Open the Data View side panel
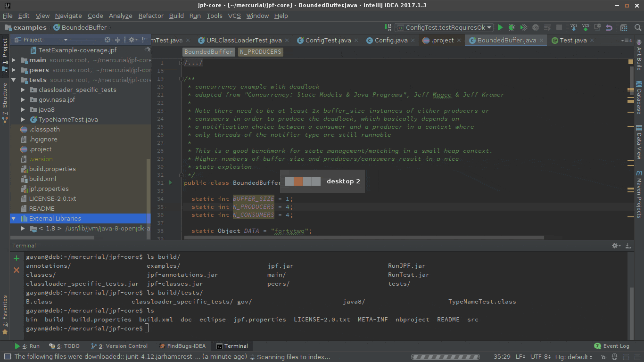Image resolution: width=644 pixels, height=362 pixels. pos(639,142)
